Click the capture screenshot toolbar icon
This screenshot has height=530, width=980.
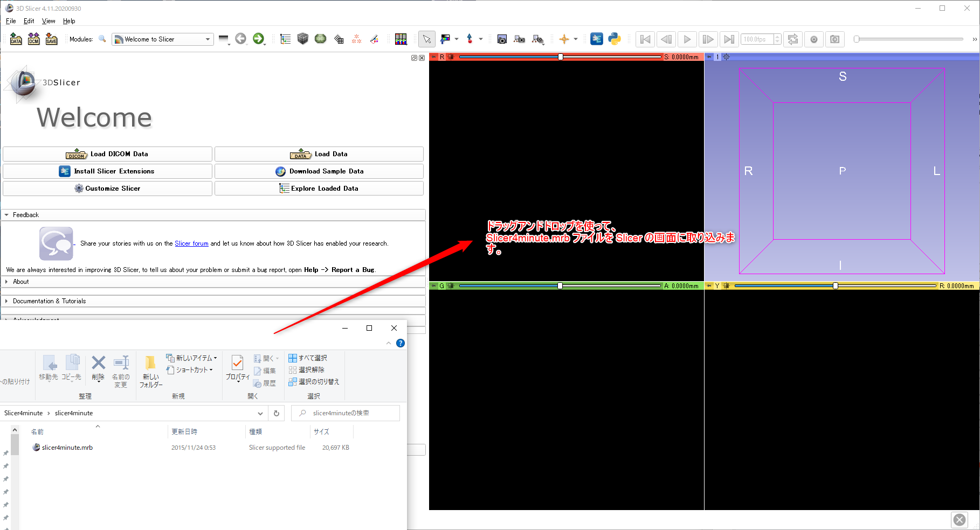point(502,39)
